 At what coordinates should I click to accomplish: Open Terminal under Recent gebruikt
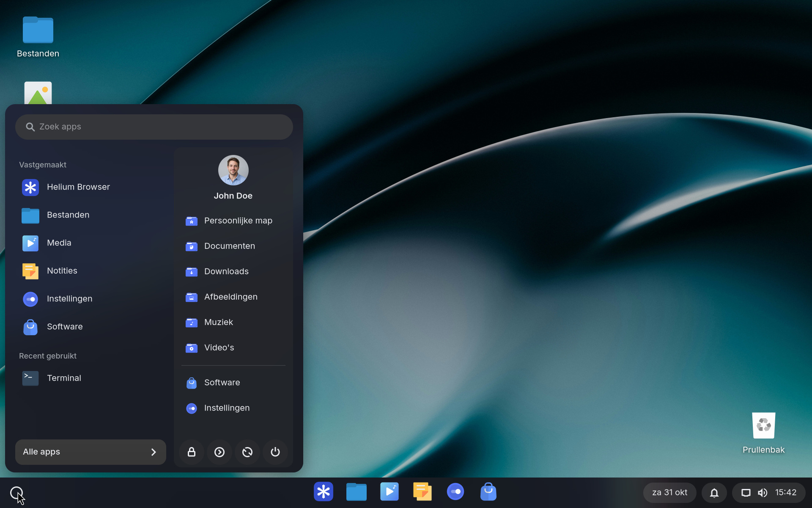click(x=91, y=378)
